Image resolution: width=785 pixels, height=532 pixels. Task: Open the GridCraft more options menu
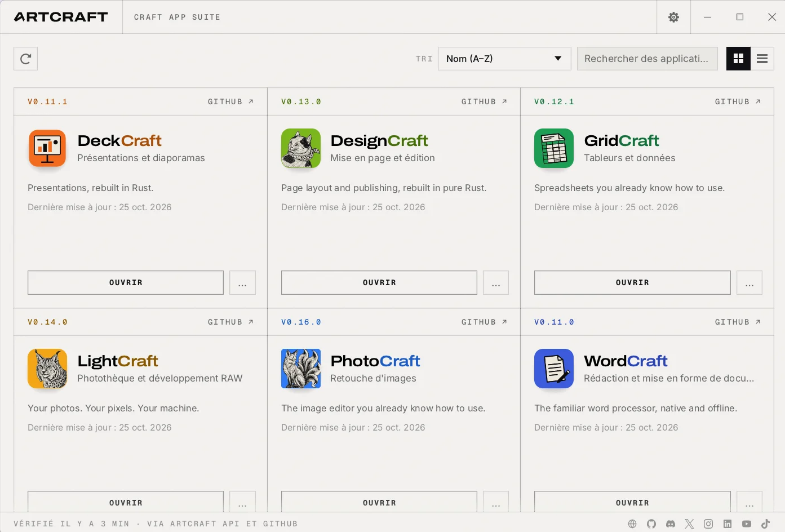pyautogui.click(x=749, y=283)
